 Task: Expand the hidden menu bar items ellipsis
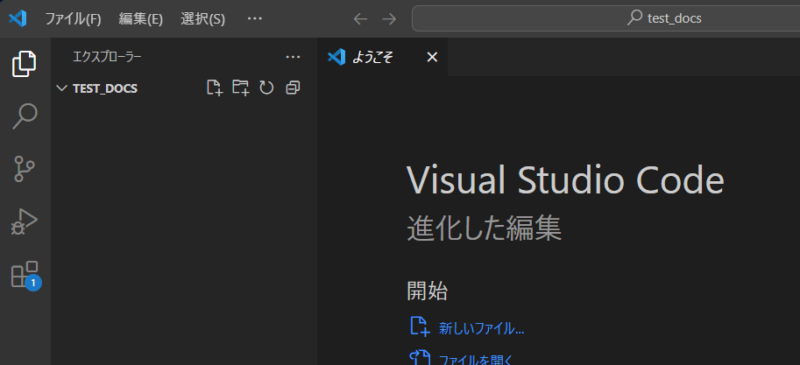pyautogui.click(x=255, y=19)
